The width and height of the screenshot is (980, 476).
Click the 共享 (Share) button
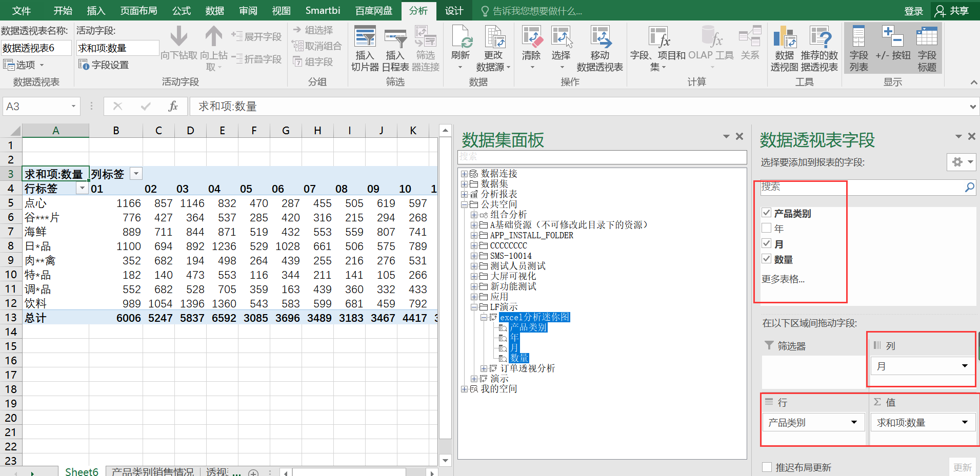pos(952,11)
